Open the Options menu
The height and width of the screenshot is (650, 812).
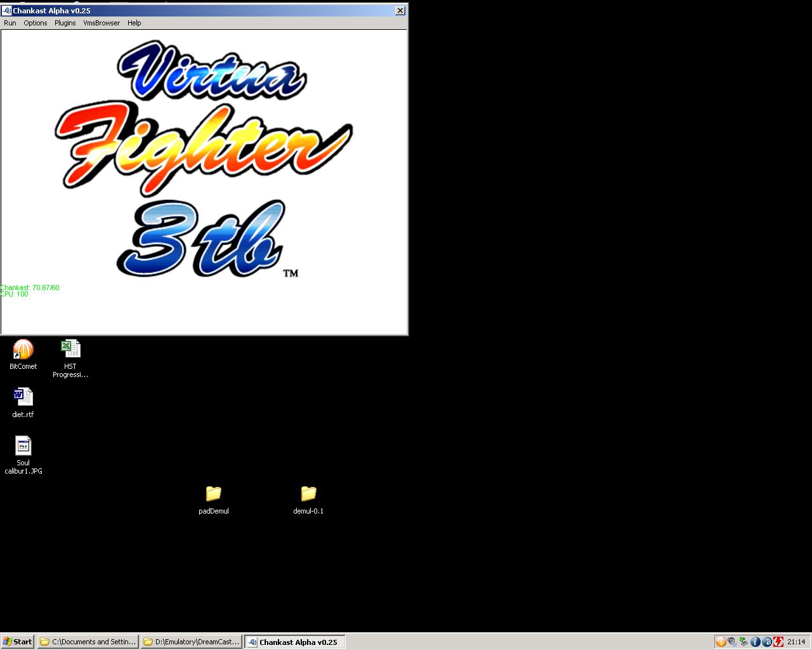point(36,23)
